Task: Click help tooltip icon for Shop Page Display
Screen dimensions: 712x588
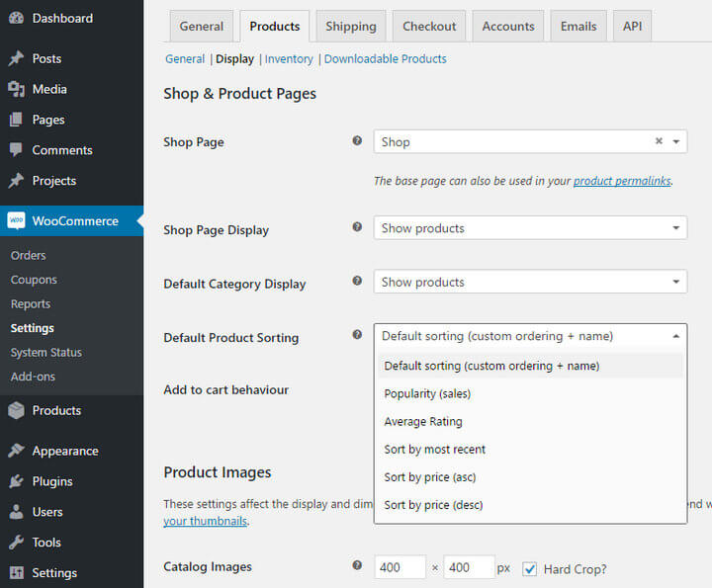Action: [357, 226]
